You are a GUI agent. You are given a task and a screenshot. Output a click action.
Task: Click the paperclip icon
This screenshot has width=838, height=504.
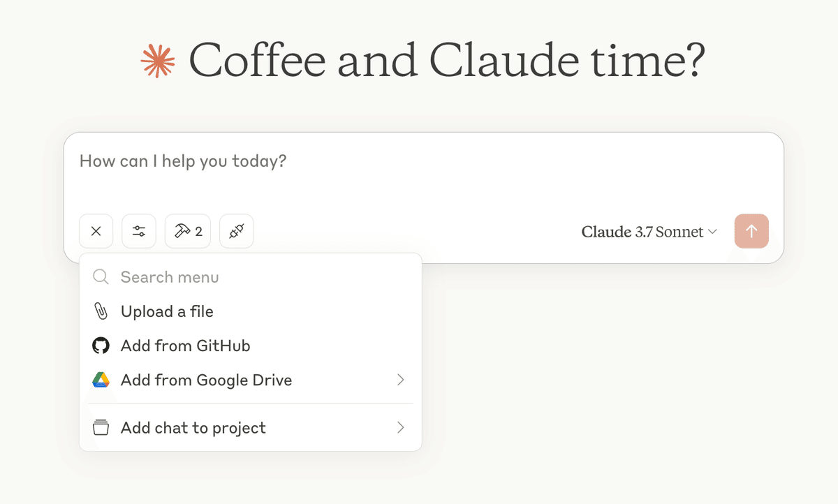(x=101, y=311)
